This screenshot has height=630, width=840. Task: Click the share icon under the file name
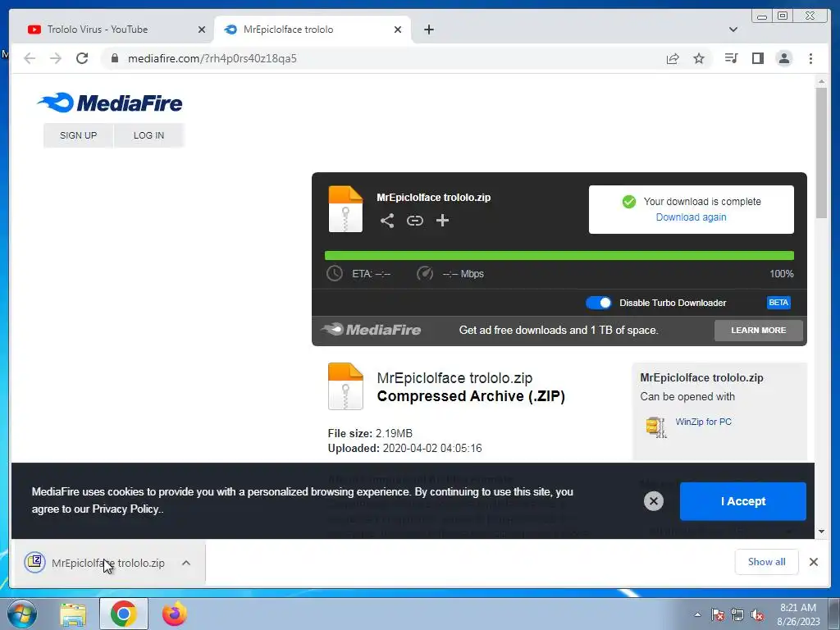point(387,221)
